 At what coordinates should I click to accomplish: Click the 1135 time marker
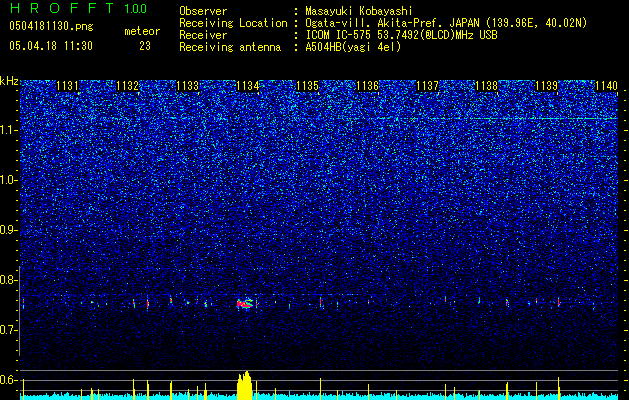click(x=307, y=86)
